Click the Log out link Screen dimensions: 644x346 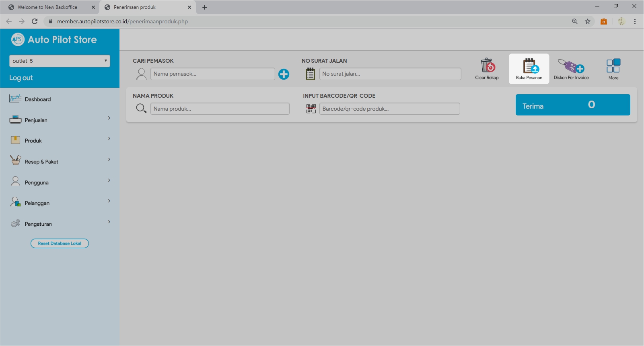pyautogui.click(x=21, y=78)
